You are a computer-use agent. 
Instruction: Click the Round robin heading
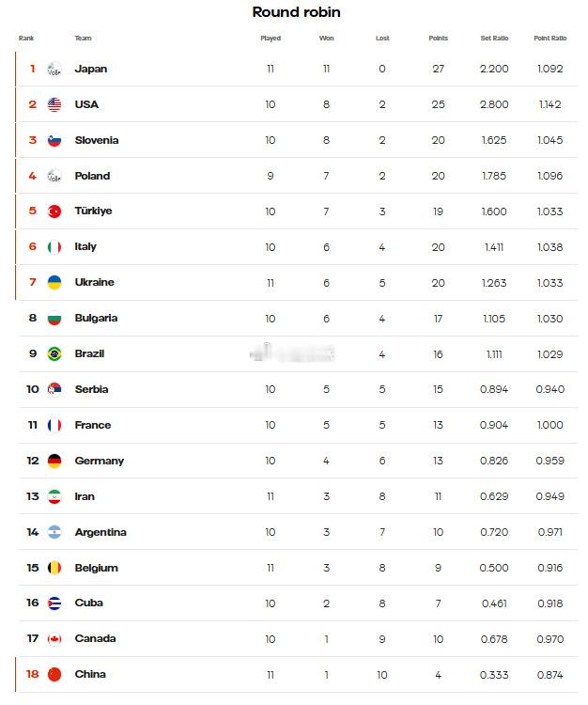(x=297, y=12)
